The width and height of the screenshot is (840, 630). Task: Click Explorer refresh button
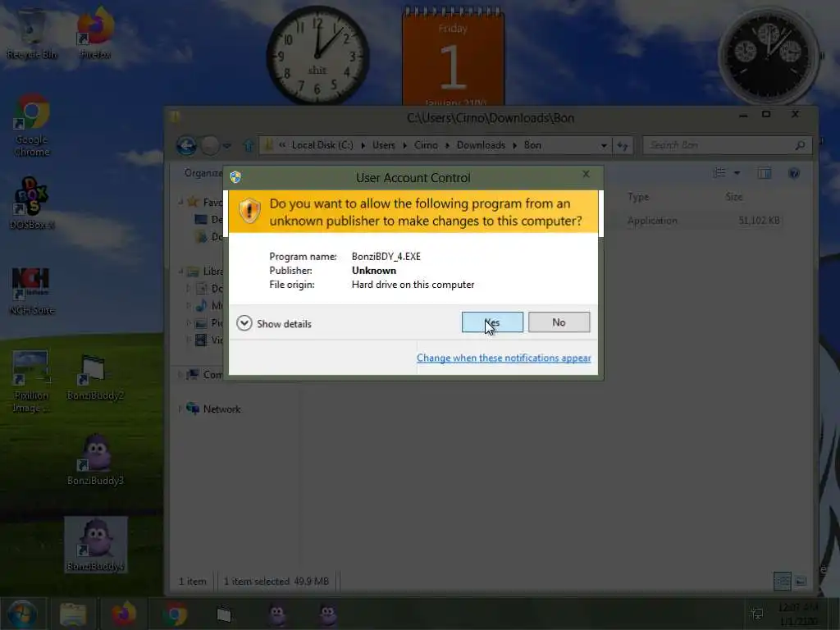(623, 145)
